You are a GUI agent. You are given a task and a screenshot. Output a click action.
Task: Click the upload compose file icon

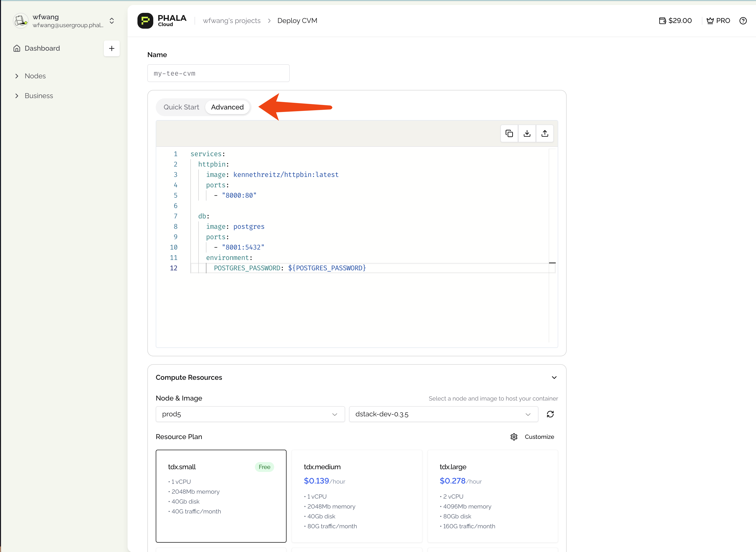(545, 133)
